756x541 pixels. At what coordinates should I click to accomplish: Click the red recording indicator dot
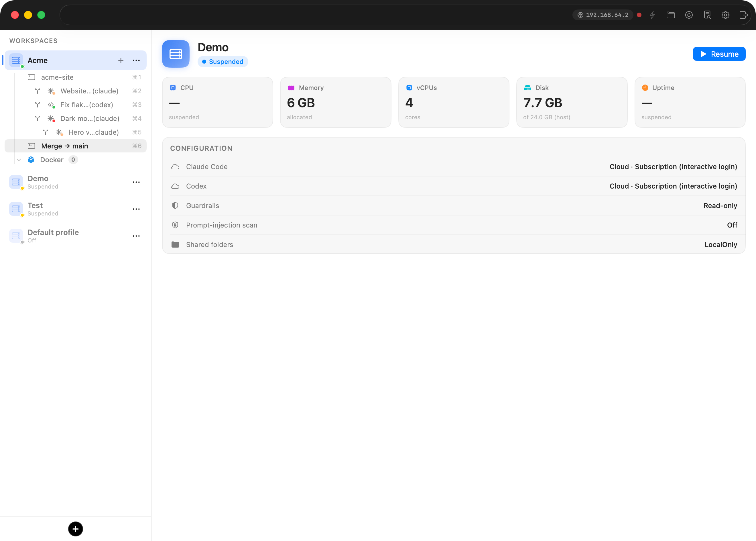[x=639, y=15]
